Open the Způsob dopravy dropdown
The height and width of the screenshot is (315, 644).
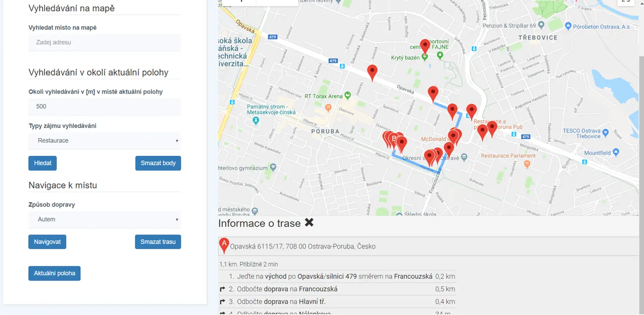point(104,220)
